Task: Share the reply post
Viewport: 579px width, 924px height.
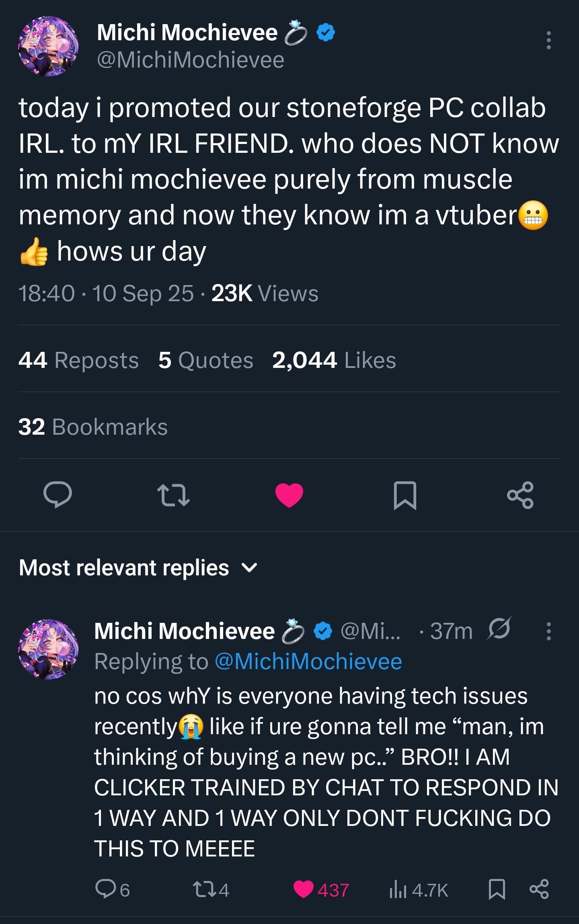Action: (539, 889)
